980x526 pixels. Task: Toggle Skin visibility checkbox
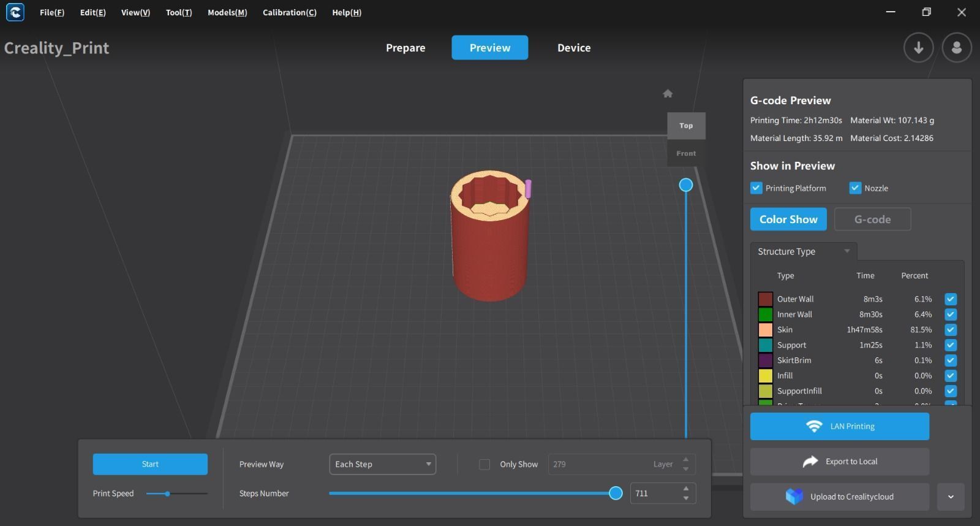pyautogui.click(x=951, y=330)
